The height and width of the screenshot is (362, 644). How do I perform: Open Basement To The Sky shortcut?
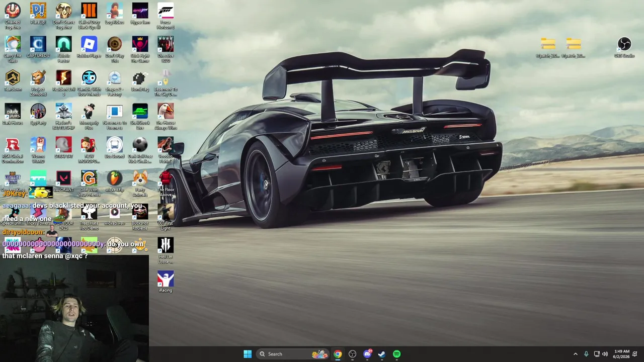click(x=166, y=83)
